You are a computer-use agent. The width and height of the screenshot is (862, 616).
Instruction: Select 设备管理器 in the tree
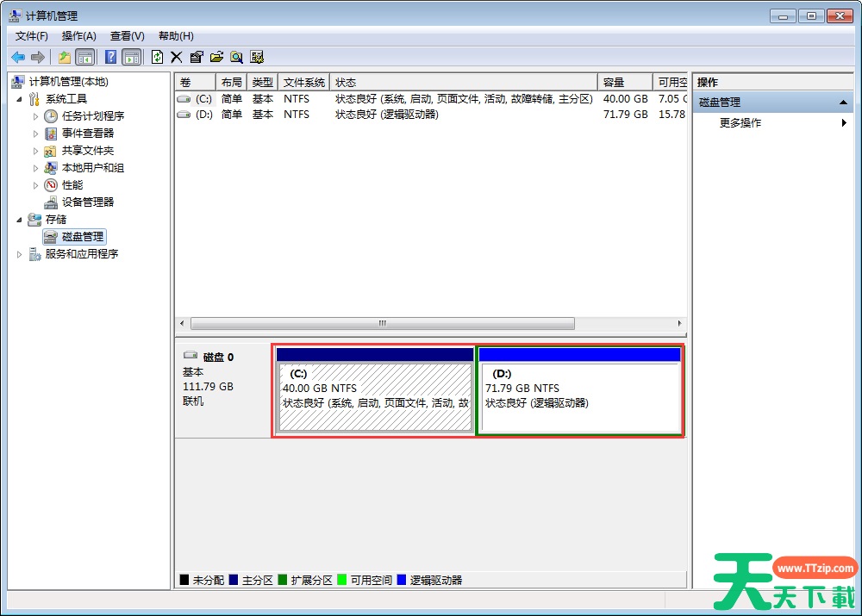(x=87, y=202)
